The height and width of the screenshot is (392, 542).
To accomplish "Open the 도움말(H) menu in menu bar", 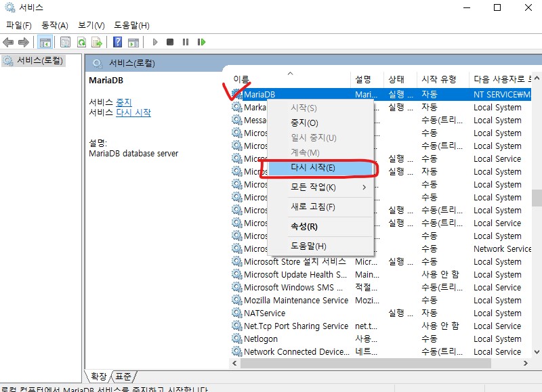I will (x=131, y=25).
